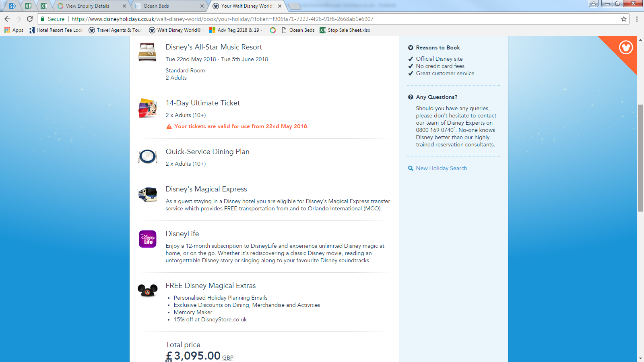Click the Quick-Service Dining Plan heading
The width and height of the screenshot is (644, 362).
pyautogui.click(x=208, y=152)
